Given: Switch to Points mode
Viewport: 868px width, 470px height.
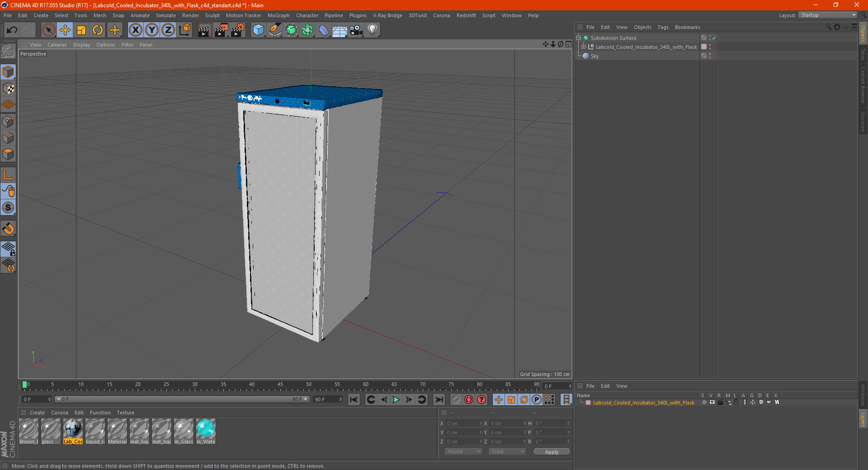Looking at the screenshot, I should coord(8,122).
